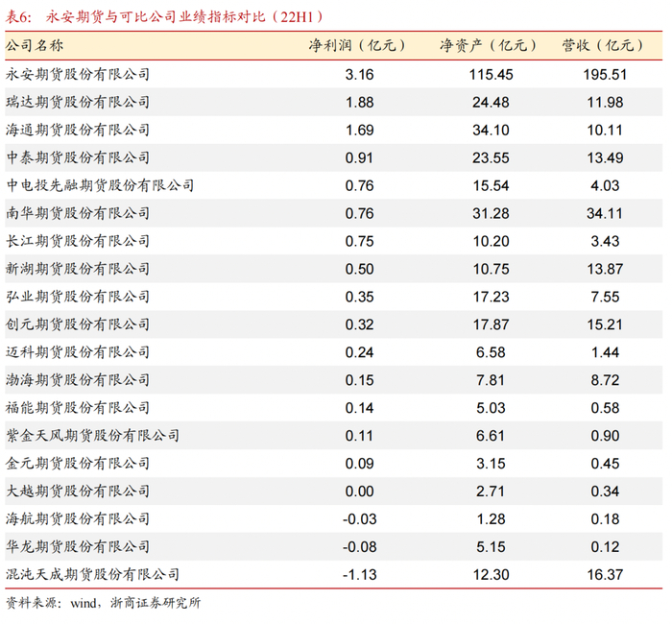Viewport: 672px width, 624px height.
Task: Click the revenue value 10.11
Action: [x=605, y=131]
